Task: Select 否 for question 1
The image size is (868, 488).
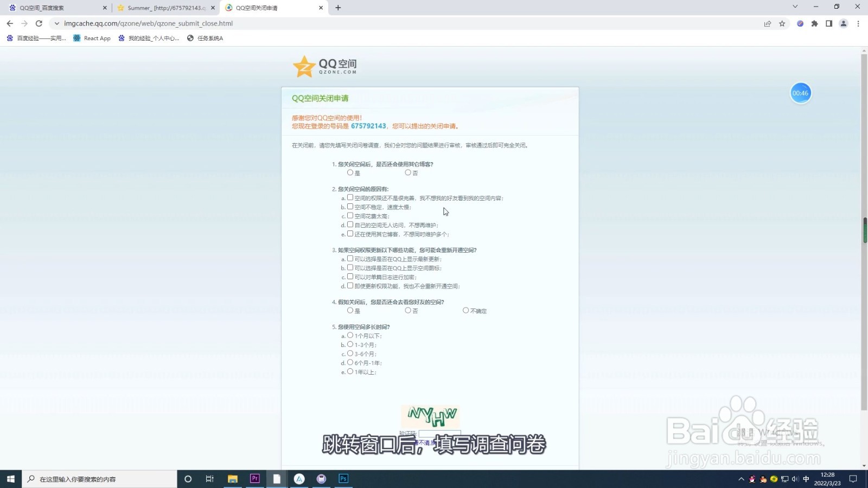Action: 408,172
